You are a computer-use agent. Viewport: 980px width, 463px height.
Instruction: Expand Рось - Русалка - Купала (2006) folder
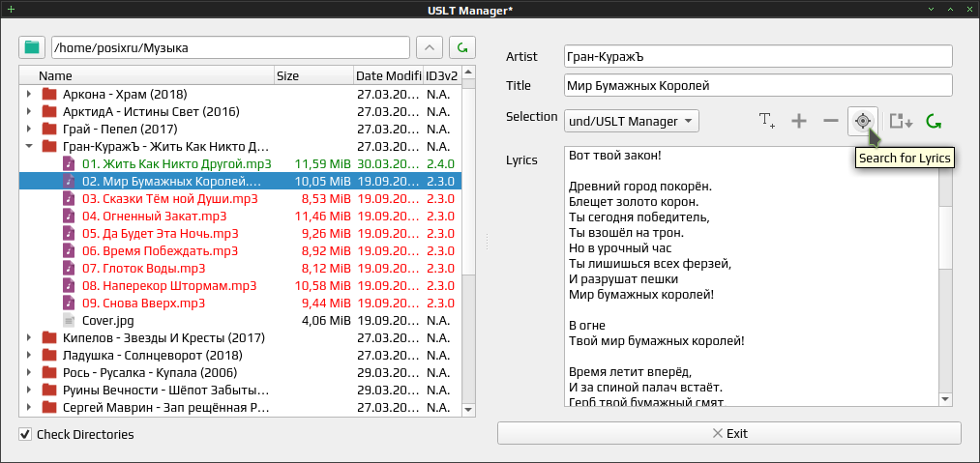coord(29,373)
